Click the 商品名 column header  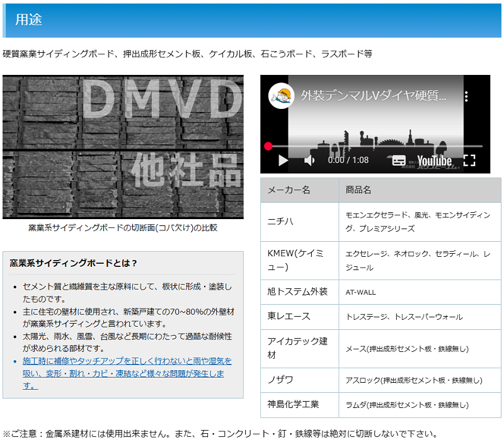[420, 190]
